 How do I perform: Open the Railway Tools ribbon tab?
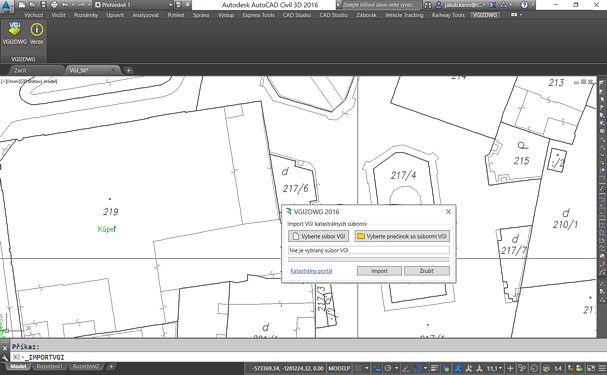pos(448,15)
